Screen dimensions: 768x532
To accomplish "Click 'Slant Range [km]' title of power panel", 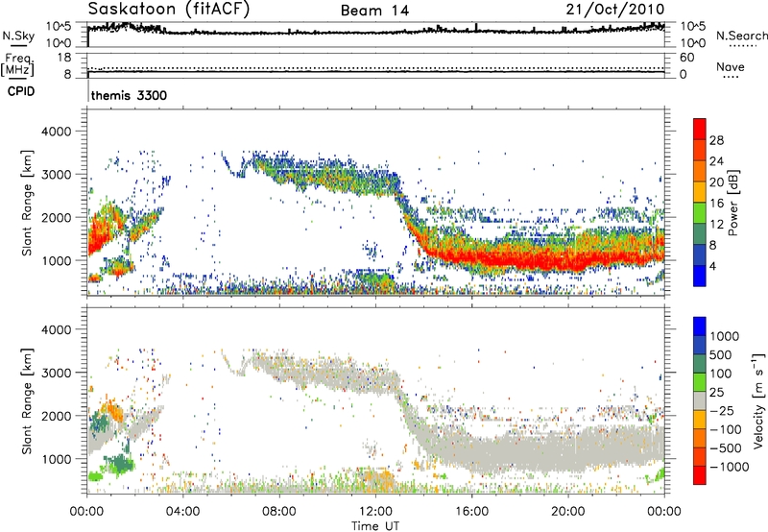I will [x=27, y=203].
